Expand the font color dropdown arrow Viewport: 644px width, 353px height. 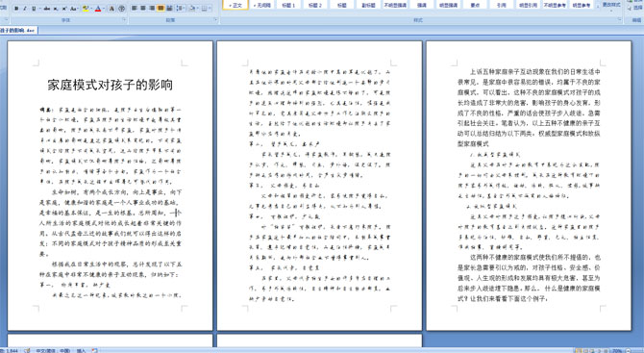coord(104,9)
